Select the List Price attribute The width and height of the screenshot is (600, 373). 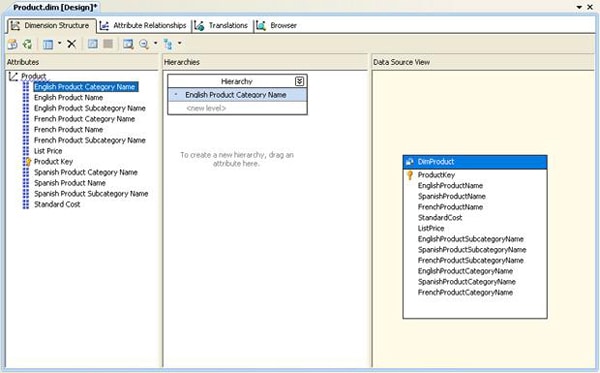[x=48, y=151]
